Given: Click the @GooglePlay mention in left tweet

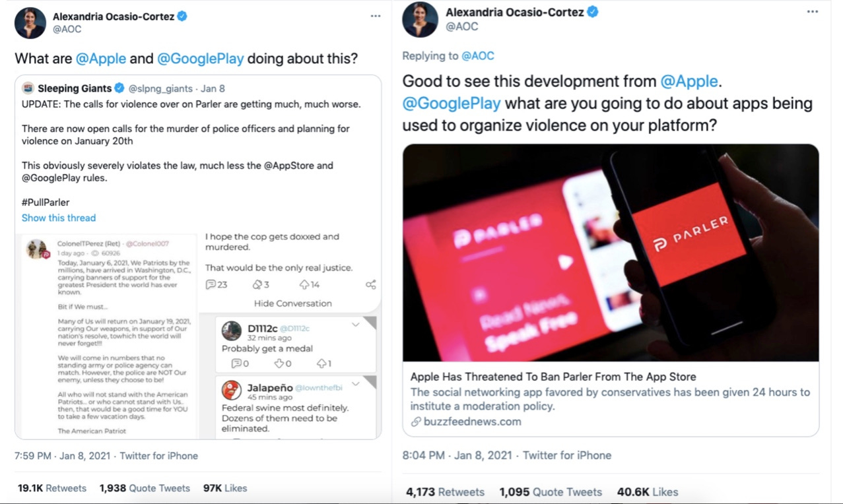Looking at the screenshot, I should point(201,58).
